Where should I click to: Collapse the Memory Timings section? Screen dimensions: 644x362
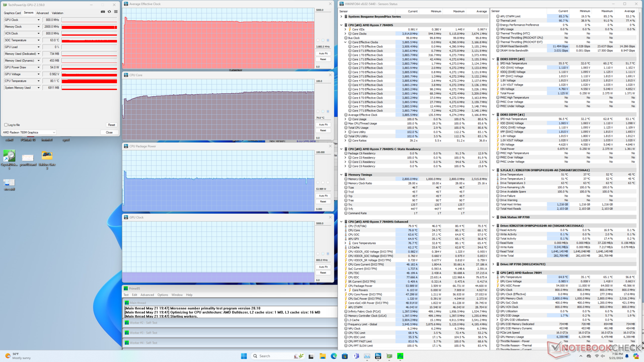[x=341, y=175]
